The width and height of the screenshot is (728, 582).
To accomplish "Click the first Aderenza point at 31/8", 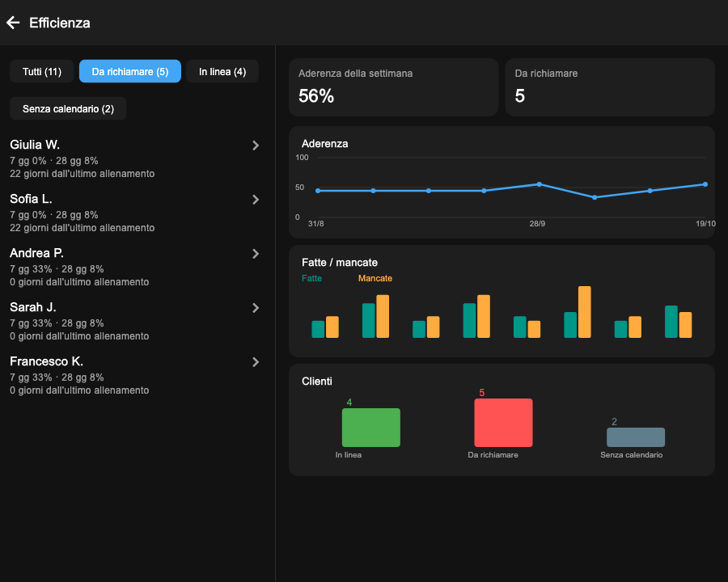I will (x=318, y=191).
